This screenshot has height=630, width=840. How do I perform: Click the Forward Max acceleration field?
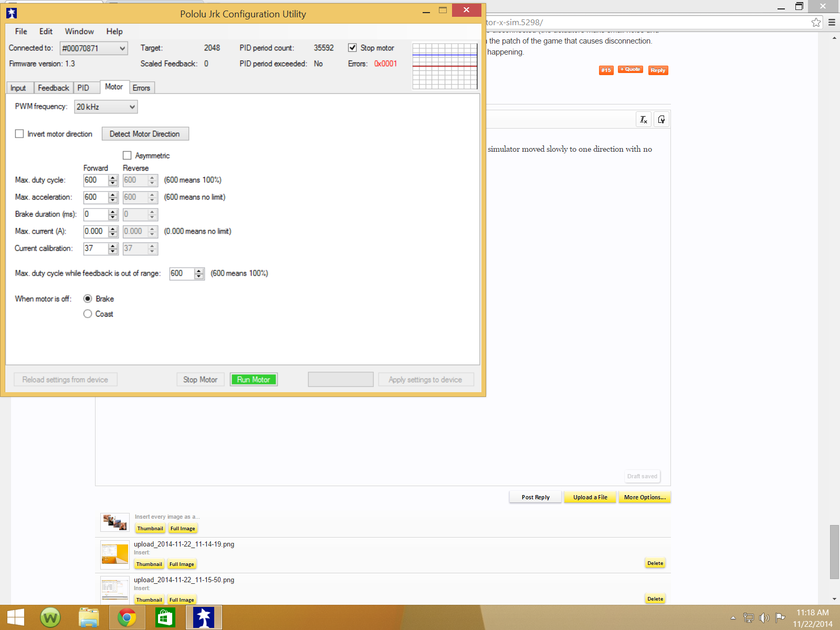pos(96,197)
